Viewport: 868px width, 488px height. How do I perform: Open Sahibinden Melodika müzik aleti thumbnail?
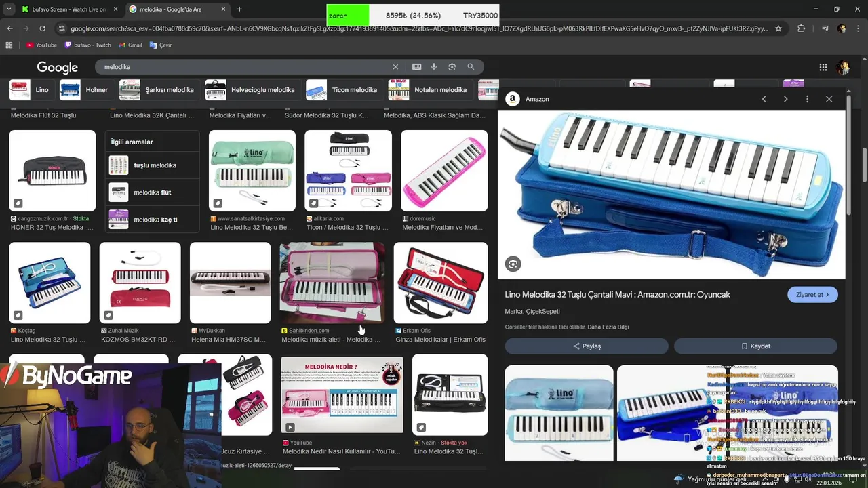tap(332, 283)
